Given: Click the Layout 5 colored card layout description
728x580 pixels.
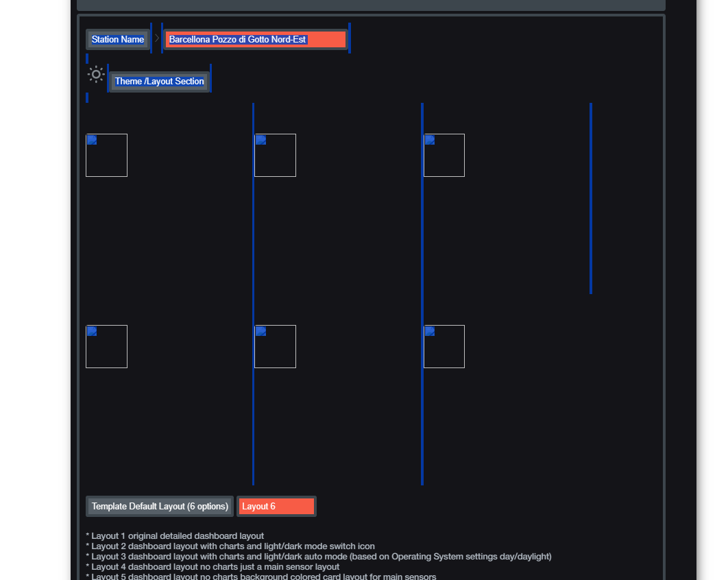Looking at the screenshot, I should click(261, 577).
